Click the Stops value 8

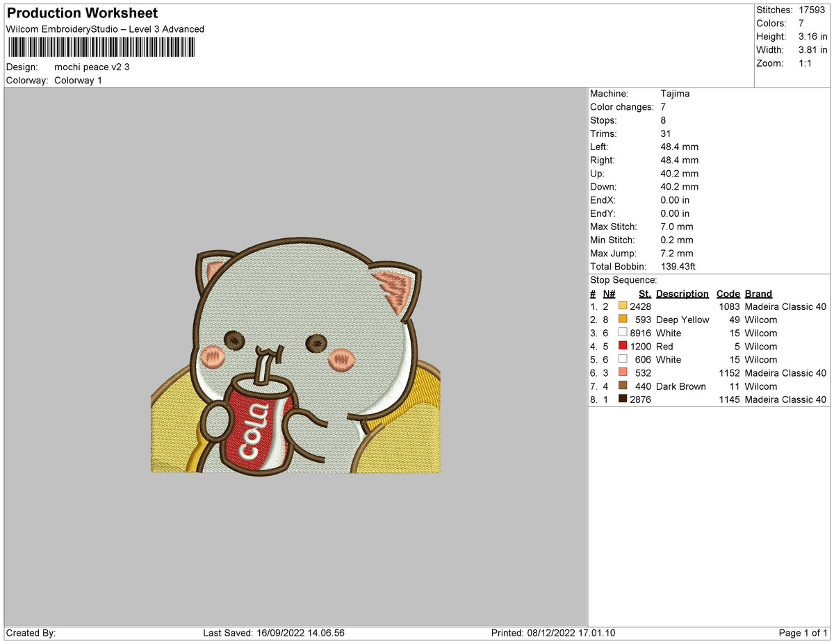click(663, 120)
